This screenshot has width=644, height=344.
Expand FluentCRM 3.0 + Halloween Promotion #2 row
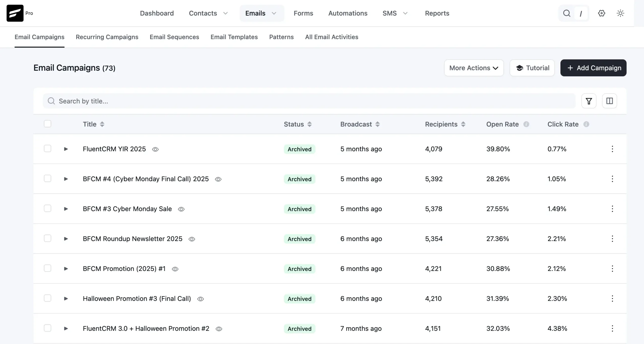66,329
